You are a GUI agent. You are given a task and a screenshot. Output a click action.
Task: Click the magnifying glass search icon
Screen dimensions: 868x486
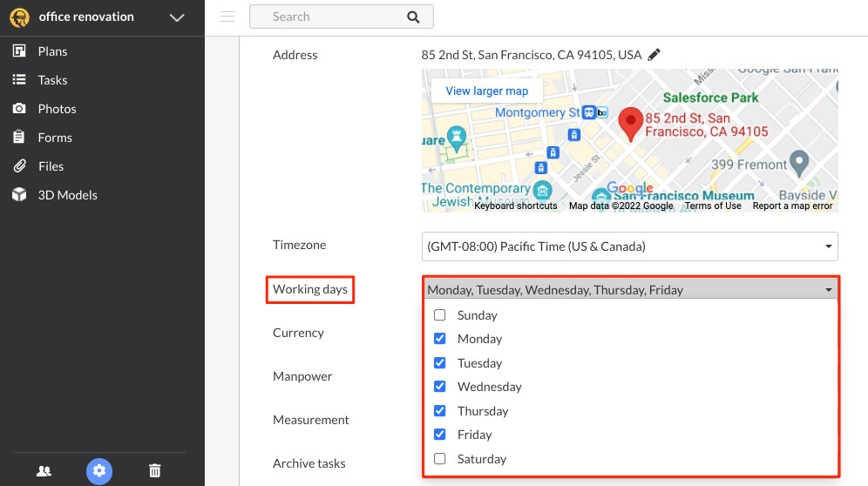(413, 17)
